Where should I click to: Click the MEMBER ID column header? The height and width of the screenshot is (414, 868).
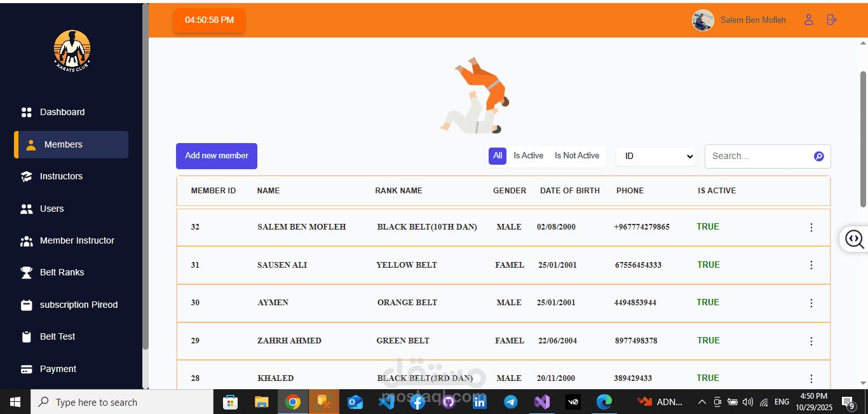(x=214, y=191)
